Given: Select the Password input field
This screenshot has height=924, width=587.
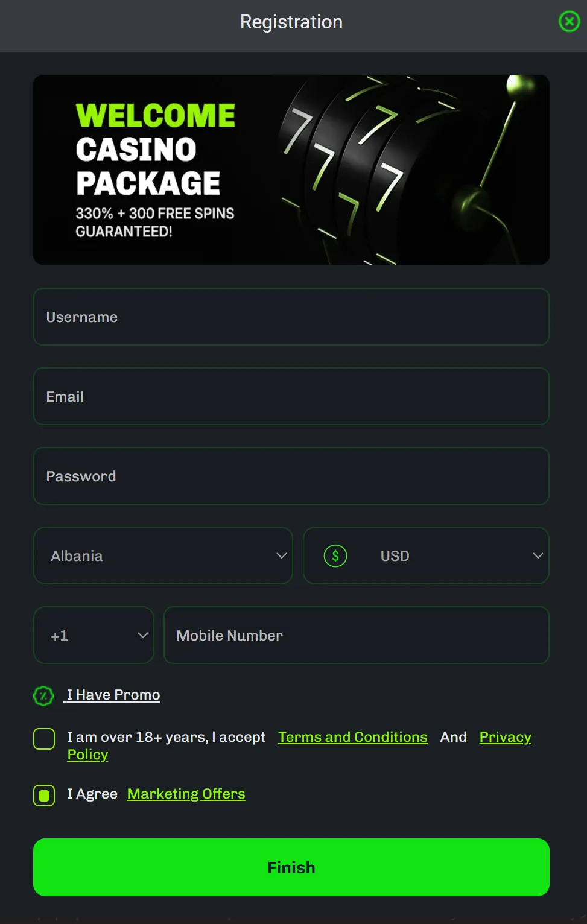Looking at the screenshot, I should tap(291, 476).
